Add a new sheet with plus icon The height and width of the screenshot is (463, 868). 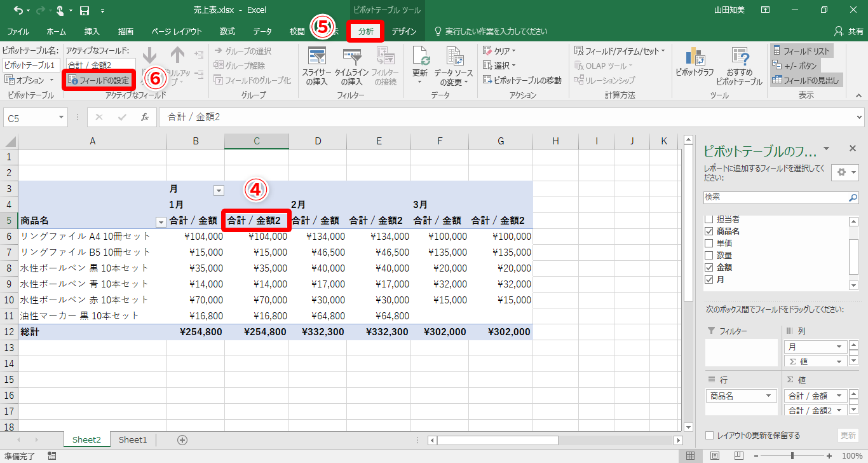[182, 439]
